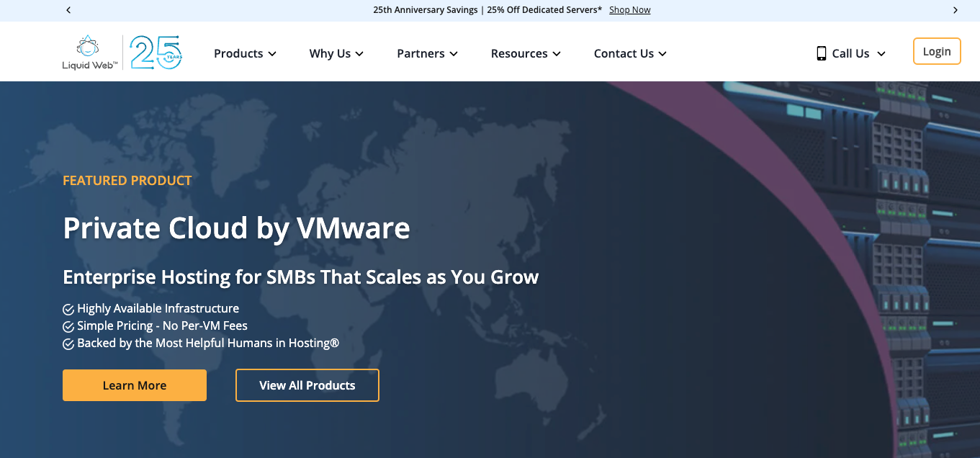Click the Liquid Web logo
Viewport: 980px width, 458px height.
[89, 53]
